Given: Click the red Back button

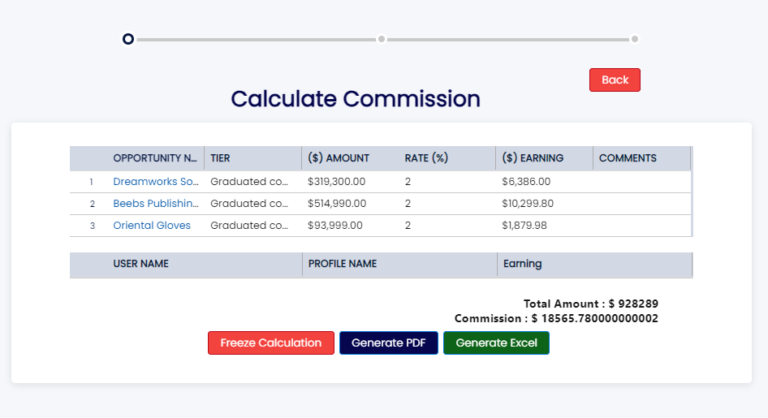Looking at the screenshot, I should click(x=614, y=80).
